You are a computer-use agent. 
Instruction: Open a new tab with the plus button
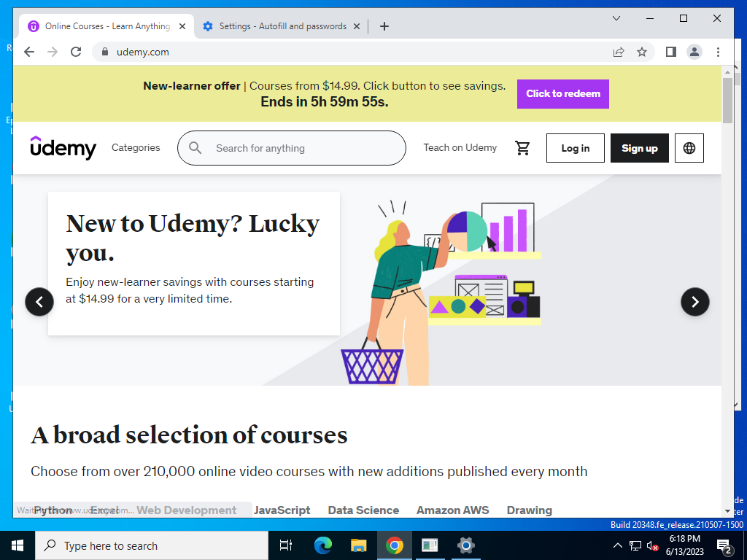pos(384,26)
